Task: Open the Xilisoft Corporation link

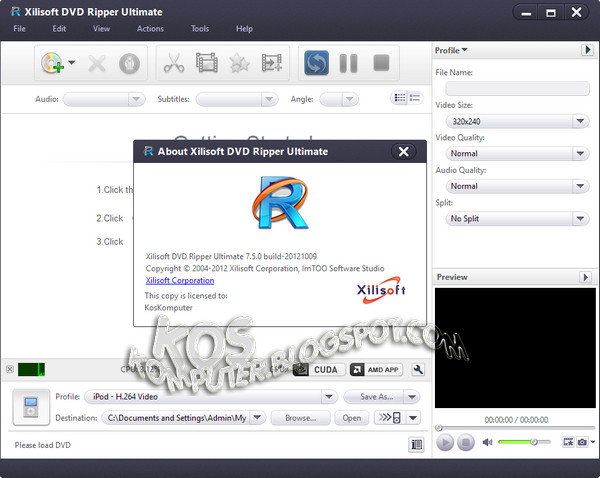Action: point(180,281)
